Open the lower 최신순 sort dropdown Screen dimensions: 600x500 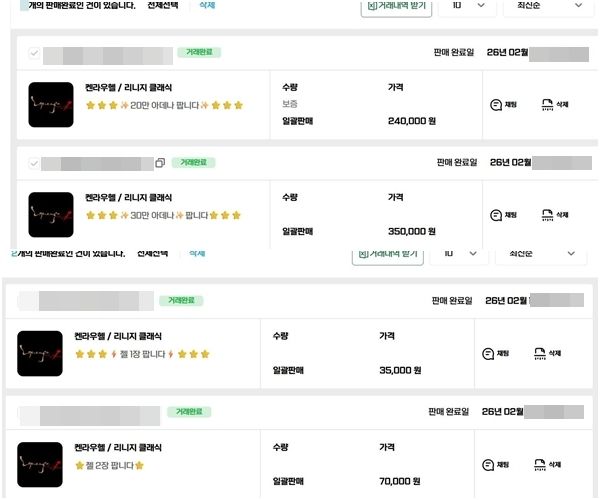point(540,254)
